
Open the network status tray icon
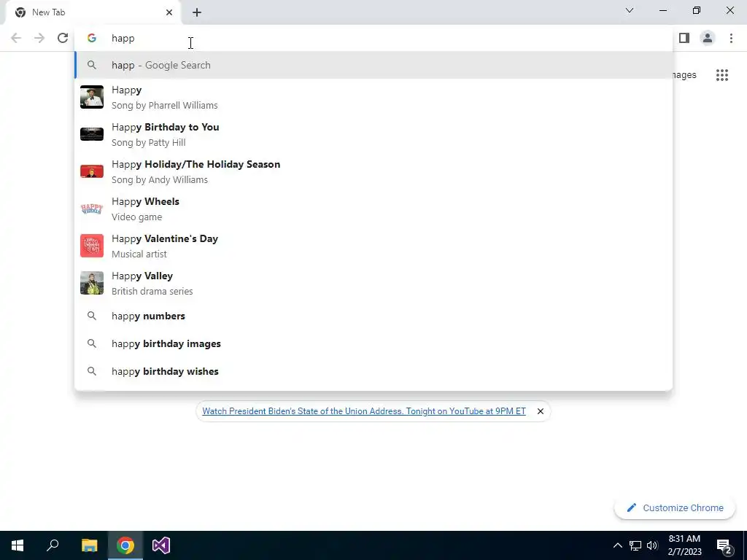(635, 545)
